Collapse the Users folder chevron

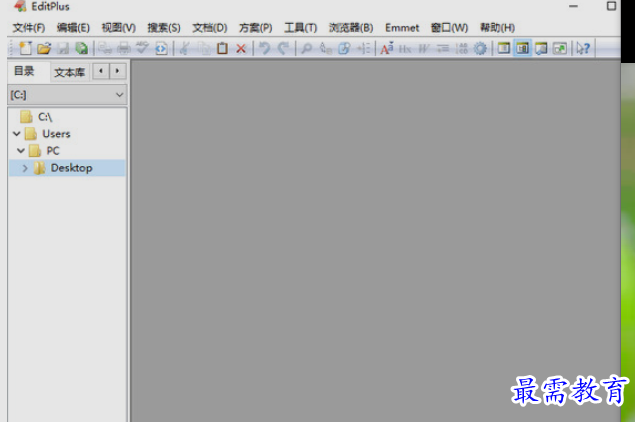point(17,134)
